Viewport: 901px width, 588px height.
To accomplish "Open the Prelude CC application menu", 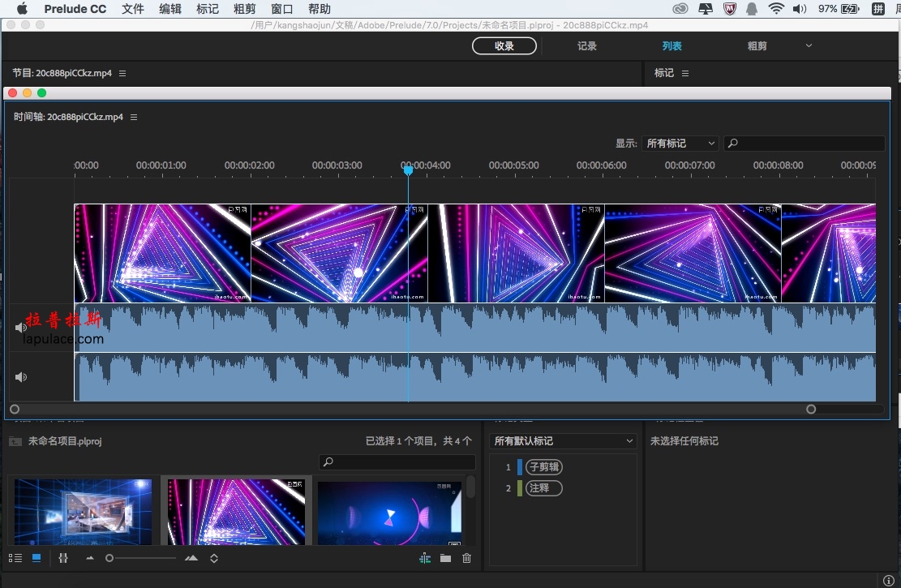I will tap(75, 9).
